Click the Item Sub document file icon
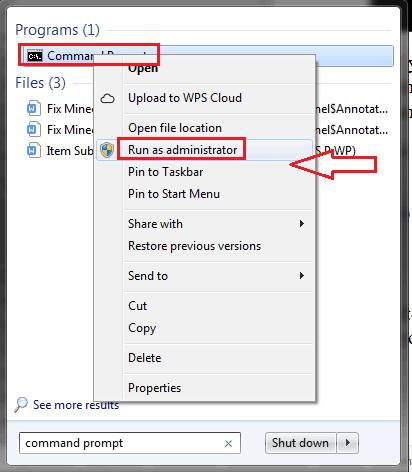Image resolution: width=412 pixels, height=472 pixels. [x=34, y=151]
